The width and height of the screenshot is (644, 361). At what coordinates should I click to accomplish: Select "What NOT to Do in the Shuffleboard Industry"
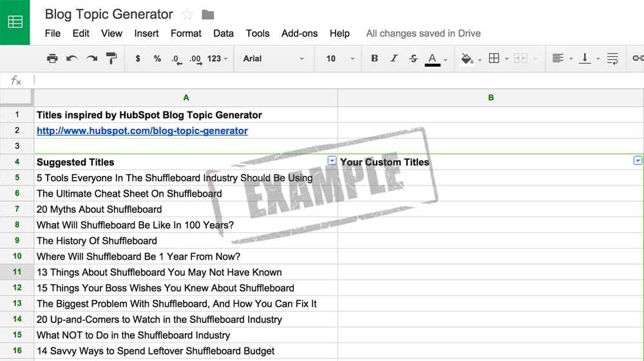click(186, 335)
